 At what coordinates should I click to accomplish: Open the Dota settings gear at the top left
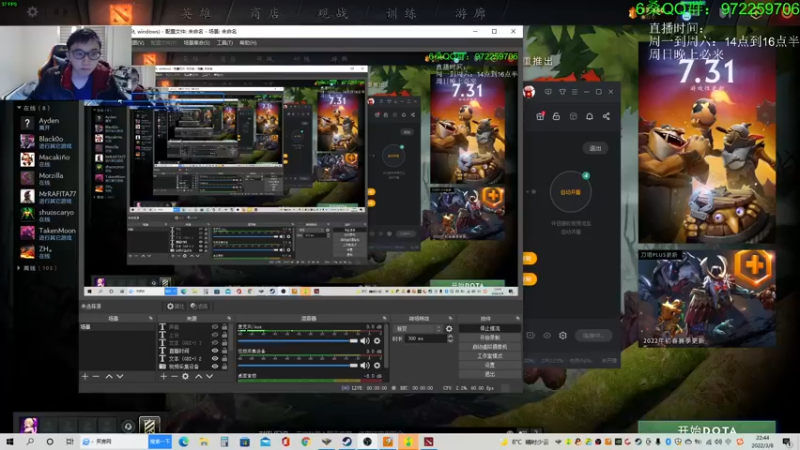[x=32, y=11]
